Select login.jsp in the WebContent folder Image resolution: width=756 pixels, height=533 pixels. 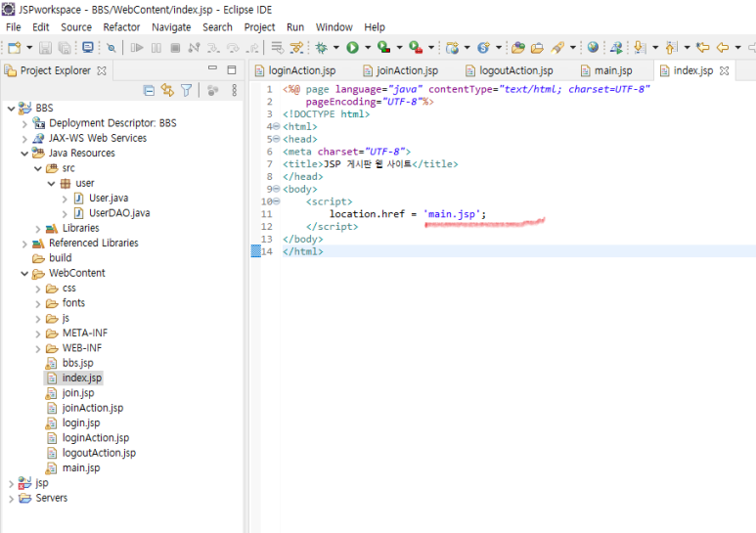tap(72, 423)
